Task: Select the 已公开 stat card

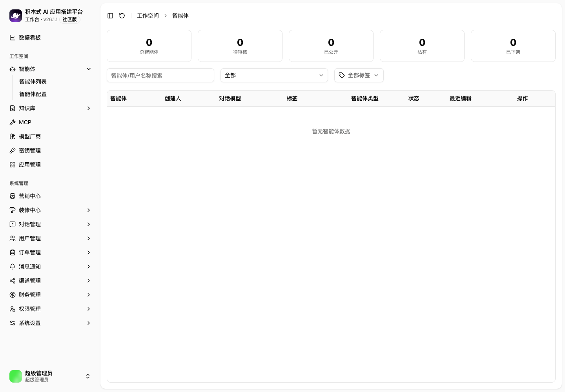Action: pyautogui.click(x=331, y=46)
